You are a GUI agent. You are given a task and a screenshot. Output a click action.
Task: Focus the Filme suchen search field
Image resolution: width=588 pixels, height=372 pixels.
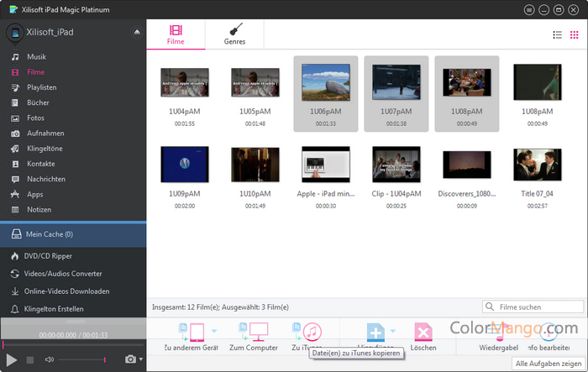point(533,307)
